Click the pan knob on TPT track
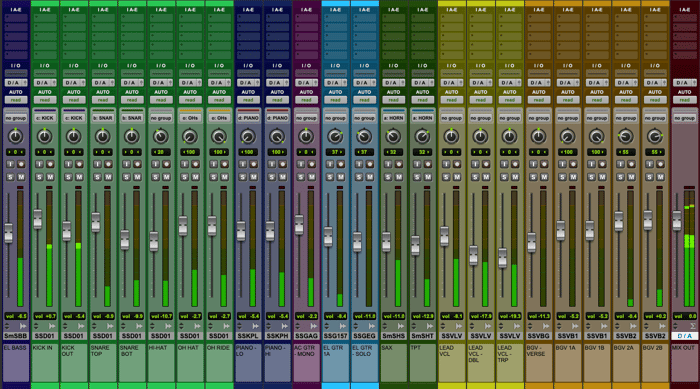Image resolution: width=700 pixels, height=389 pixels. tap(422, 136)
